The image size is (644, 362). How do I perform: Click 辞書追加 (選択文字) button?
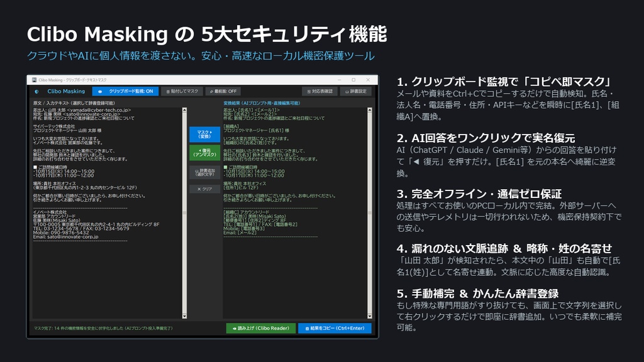pyautogui.click(x=204, y=172)
